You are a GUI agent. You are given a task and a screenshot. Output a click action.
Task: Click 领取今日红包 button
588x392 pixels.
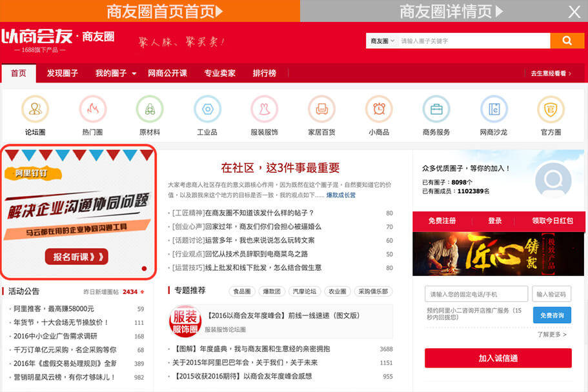pyautogui.click(x=552, y=220)
